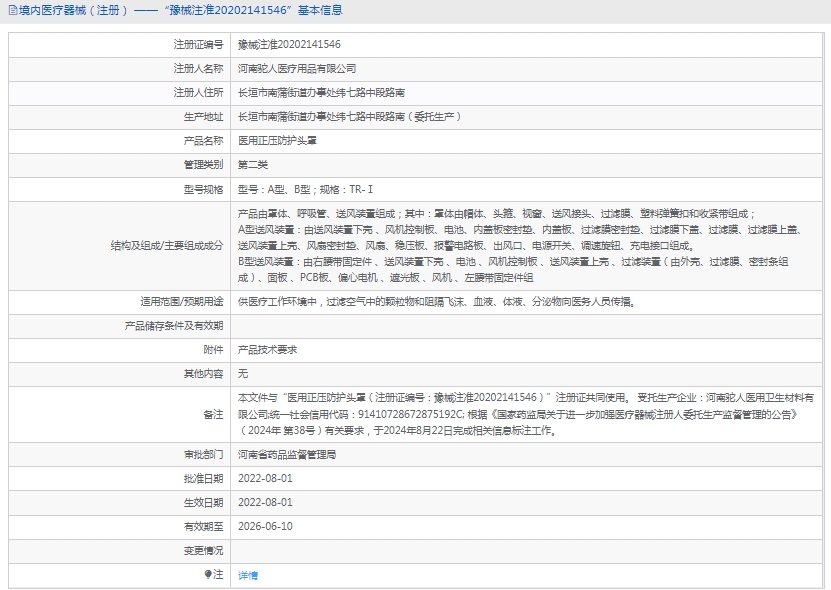
Task: Click the 注册人住所 address value
Action: 321,93
